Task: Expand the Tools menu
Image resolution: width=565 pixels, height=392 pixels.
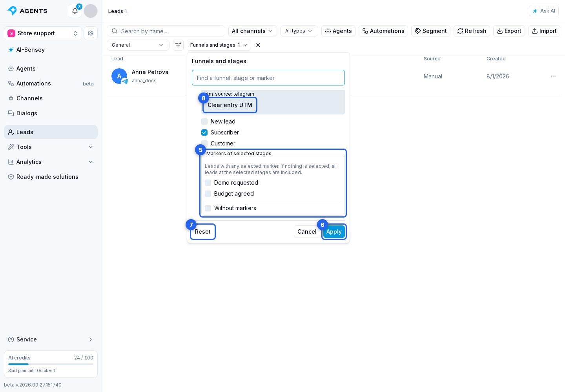Action: [51, 147]
